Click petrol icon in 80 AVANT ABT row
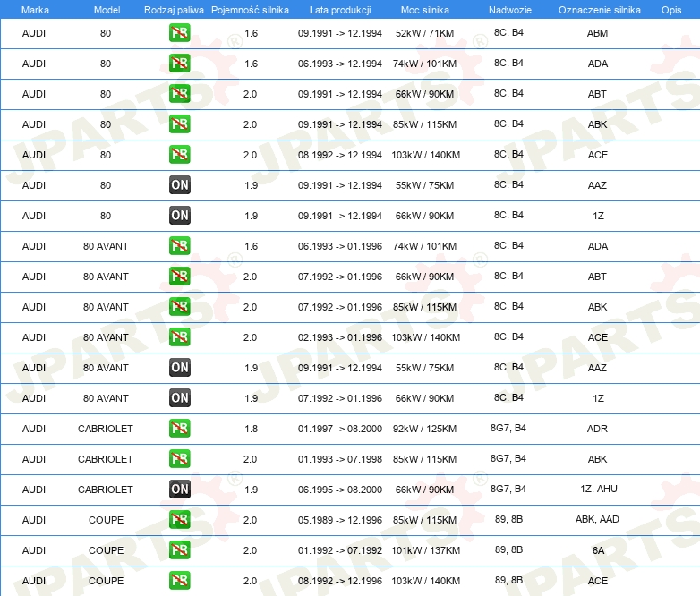 179,277
